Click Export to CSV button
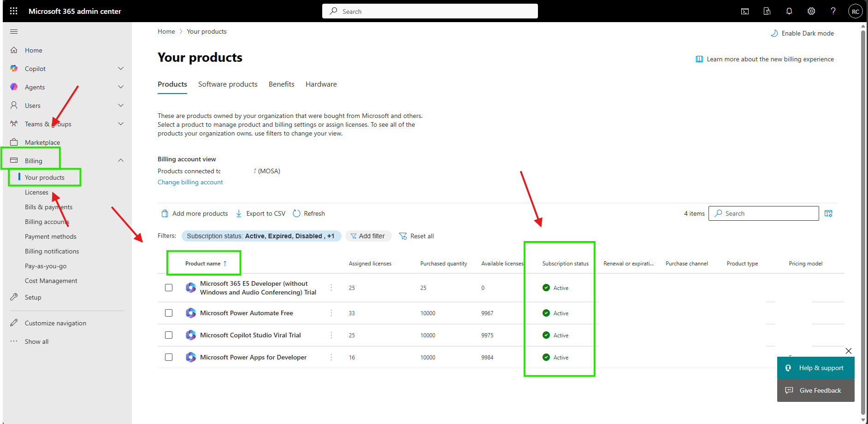The image size is (868, 424). (x=260, y=213)
